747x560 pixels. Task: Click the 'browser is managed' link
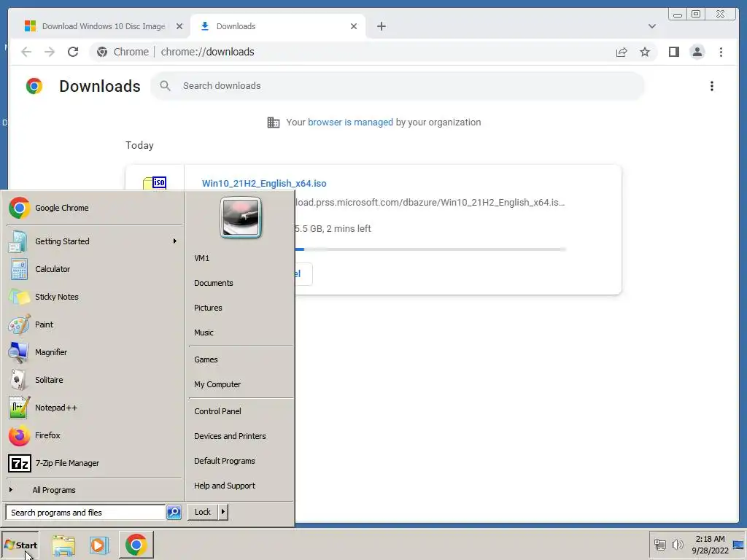click(x=350, y=122)
